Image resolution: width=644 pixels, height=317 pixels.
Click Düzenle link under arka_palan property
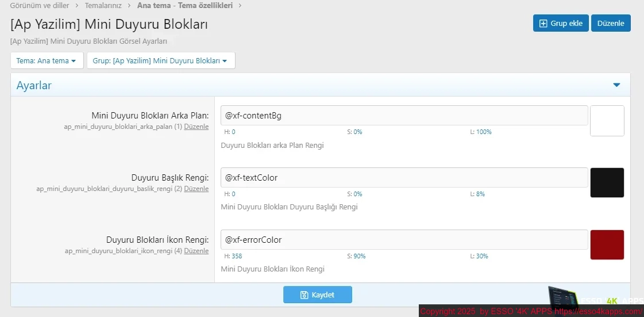196,127
